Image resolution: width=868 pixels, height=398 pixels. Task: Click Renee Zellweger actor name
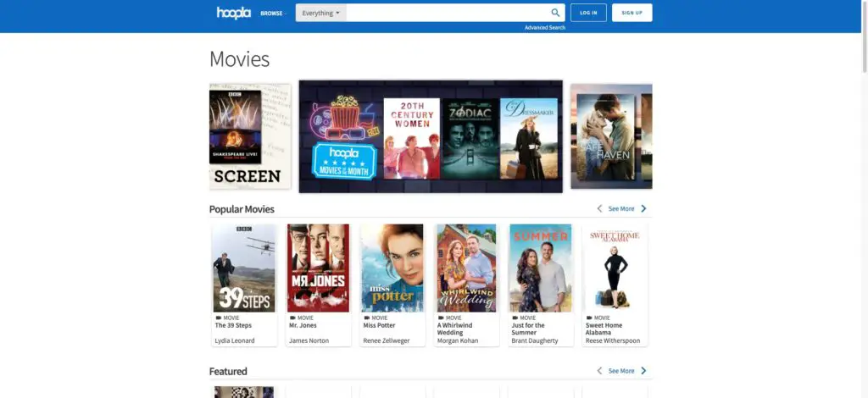coord(387,341)
